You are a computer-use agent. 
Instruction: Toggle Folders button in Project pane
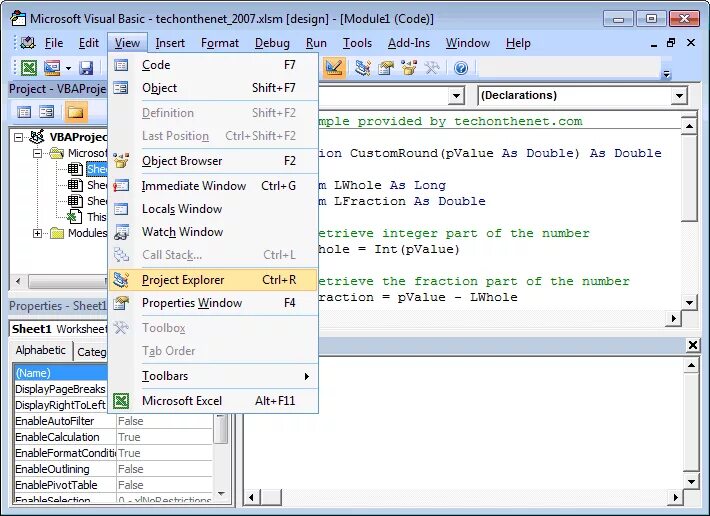pyautogui.click(x=76, y=112)
